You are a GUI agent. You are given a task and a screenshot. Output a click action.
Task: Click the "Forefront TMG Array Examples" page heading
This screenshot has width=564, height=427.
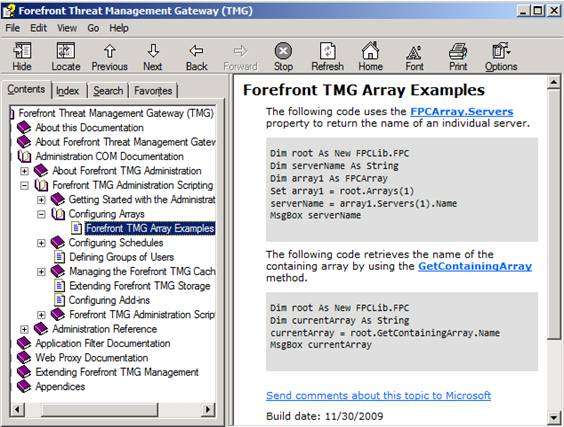click(x=364, y=90)
